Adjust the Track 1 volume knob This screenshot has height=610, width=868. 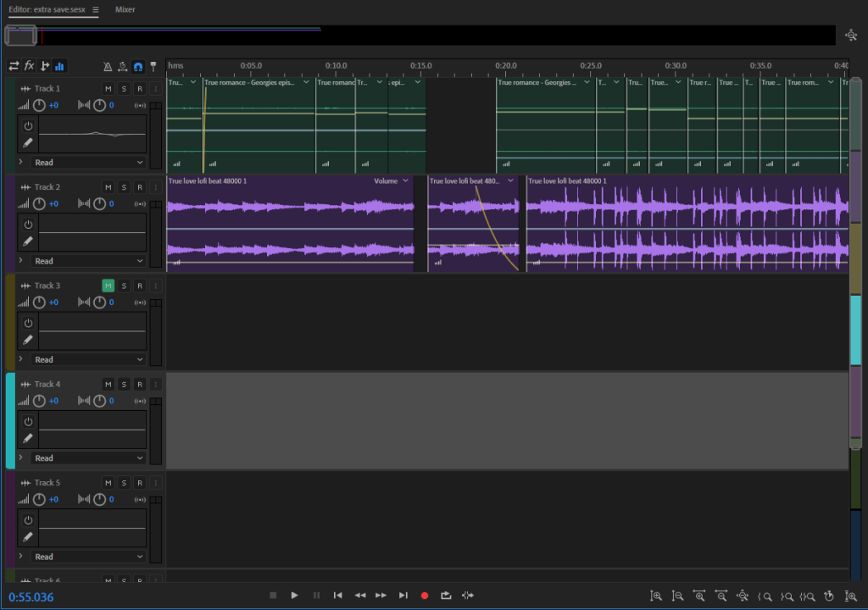[x=39, y=105]
